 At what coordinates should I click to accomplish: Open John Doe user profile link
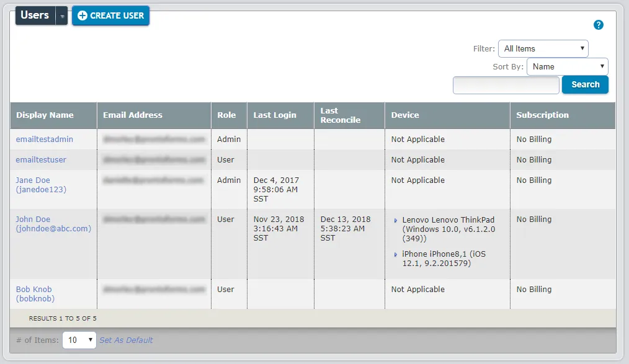click(x=53, y=224)
